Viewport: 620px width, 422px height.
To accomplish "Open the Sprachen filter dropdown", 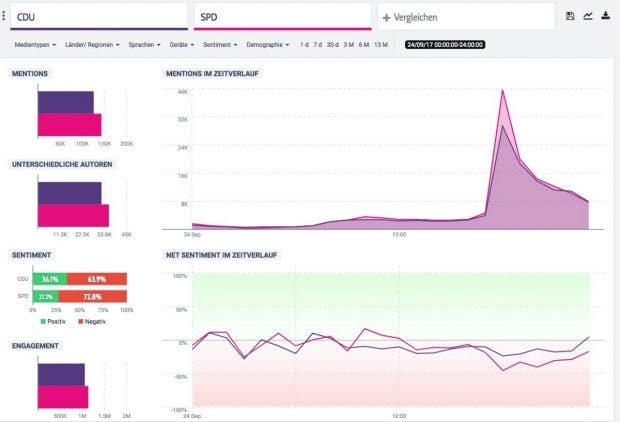I will (x=144, y=45).
